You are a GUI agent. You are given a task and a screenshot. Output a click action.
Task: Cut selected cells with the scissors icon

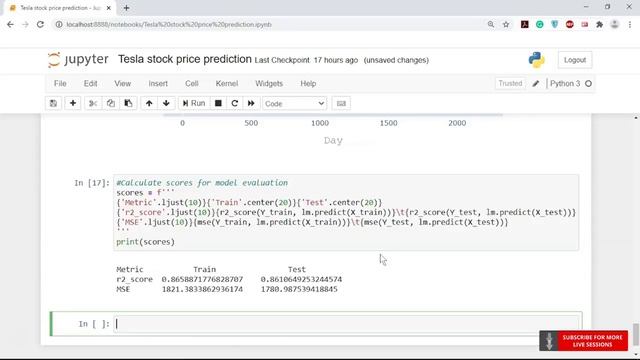93,103
